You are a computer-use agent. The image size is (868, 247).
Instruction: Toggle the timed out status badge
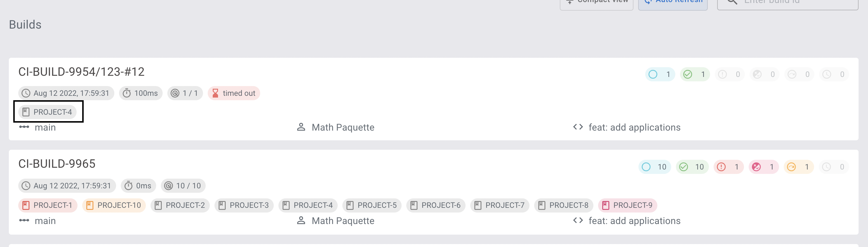(x=234, y=93)
